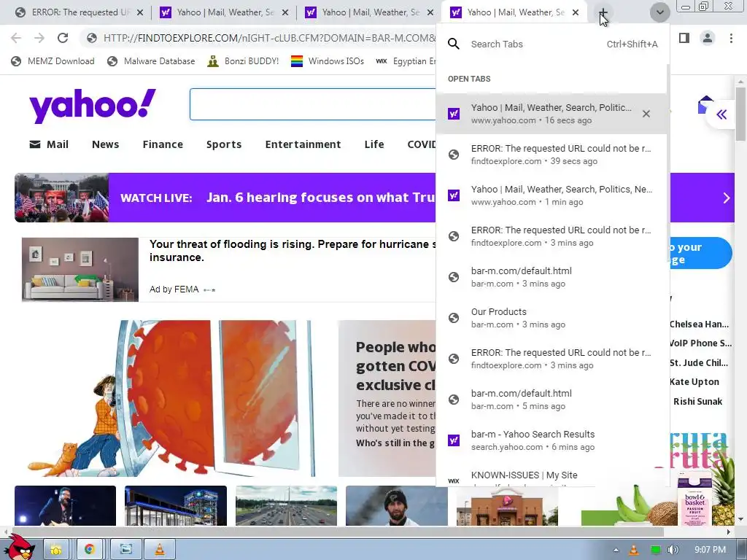
Task: Open the FEMA flooding ad headline
Action: 293,251
